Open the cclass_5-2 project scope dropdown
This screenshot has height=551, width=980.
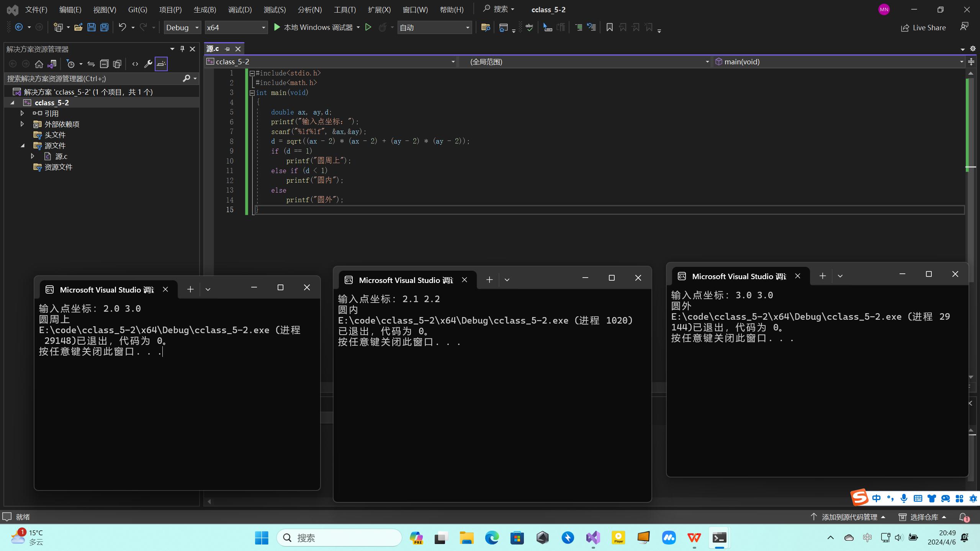click(x=331, y=62)
